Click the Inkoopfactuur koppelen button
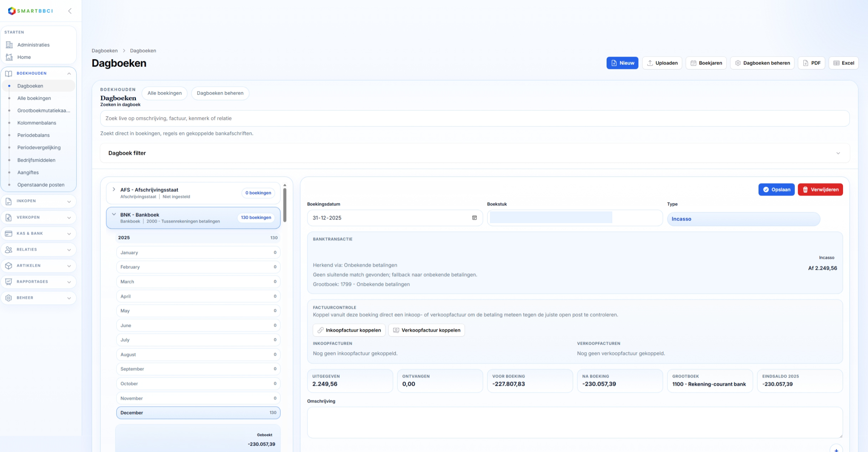 pos(349,330)
